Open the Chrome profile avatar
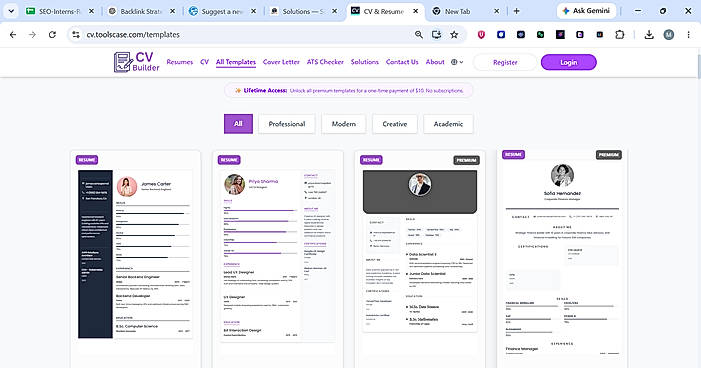The width and height of the screenshot is (701, 368). (x=669, y=34)
